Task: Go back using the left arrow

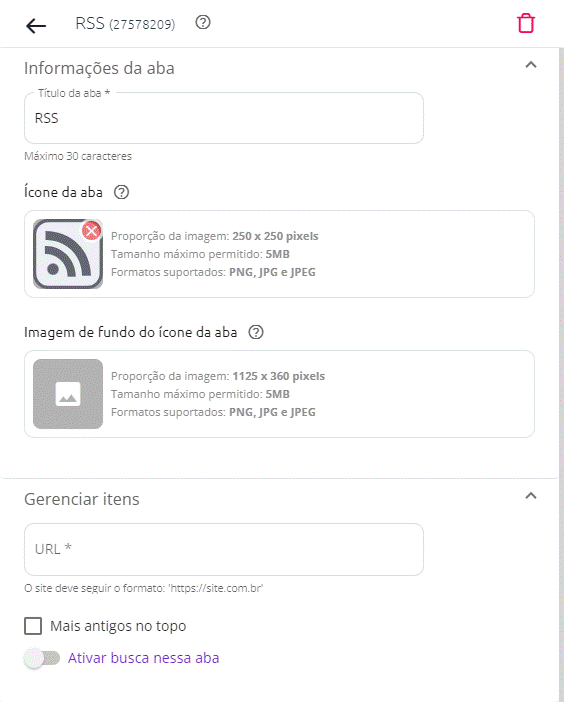Action: pos(36,26)
